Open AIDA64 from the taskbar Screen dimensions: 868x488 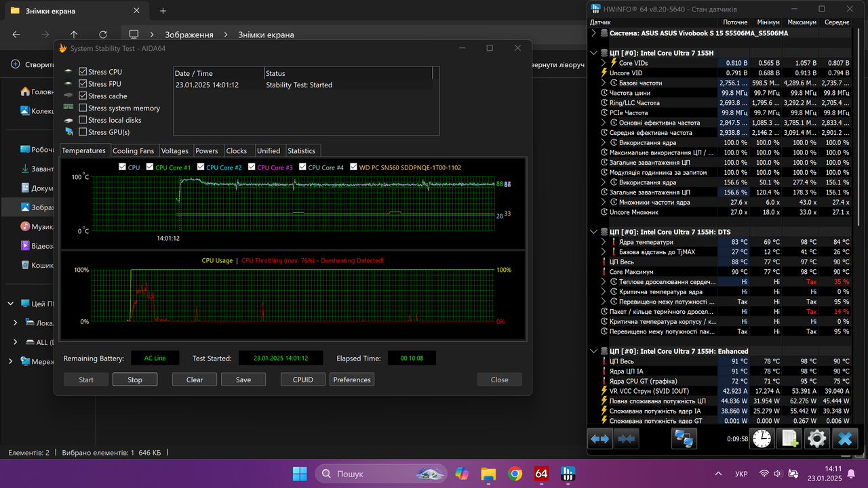[542, 474]
